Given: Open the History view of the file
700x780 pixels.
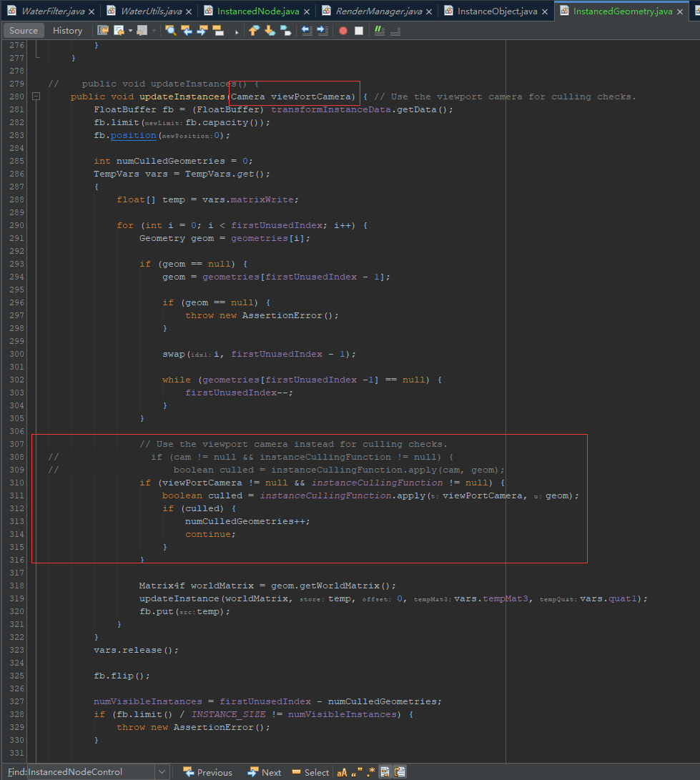Looking at the screenshot, I should 67,30.
